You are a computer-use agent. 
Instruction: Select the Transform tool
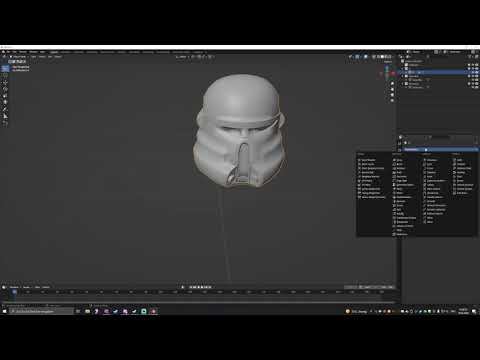tap(5, 102)
